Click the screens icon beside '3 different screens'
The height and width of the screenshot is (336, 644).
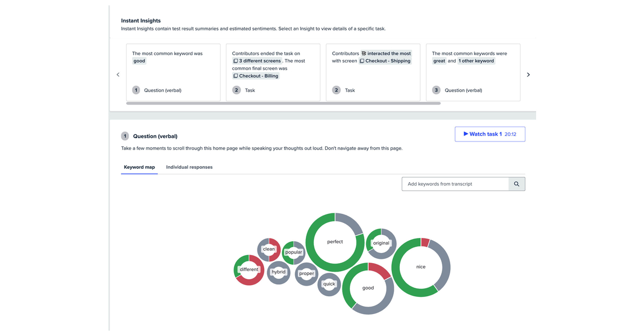coord(236,61)
